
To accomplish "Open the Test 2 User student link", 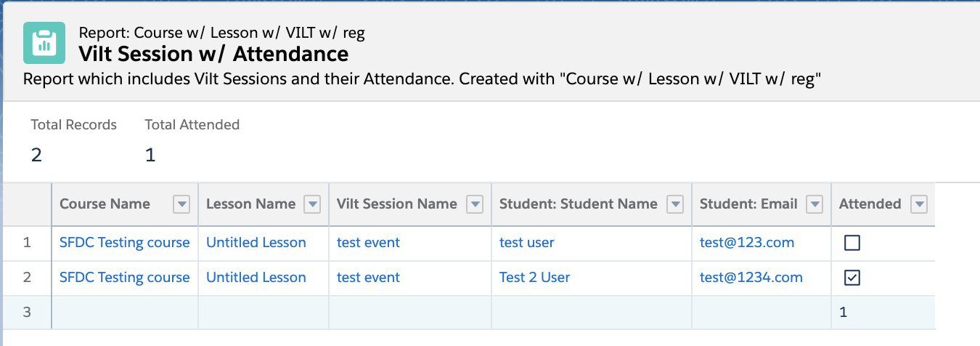I will click(534, 278).
